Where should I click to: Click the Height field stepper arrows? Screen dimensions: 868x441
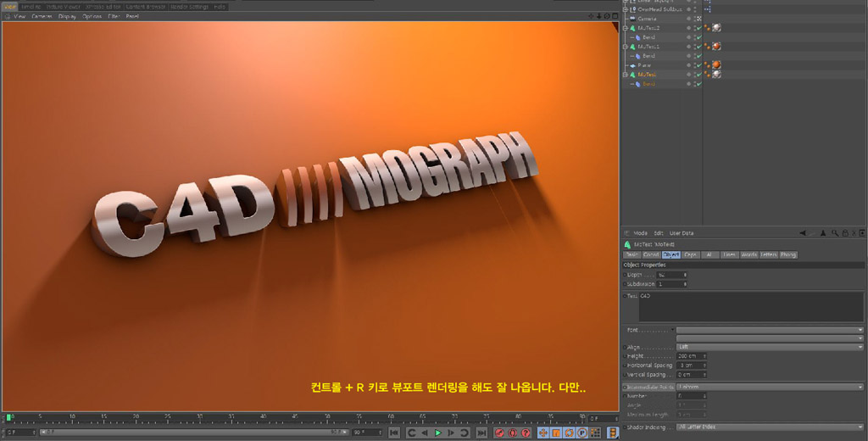tap(704, 356)
